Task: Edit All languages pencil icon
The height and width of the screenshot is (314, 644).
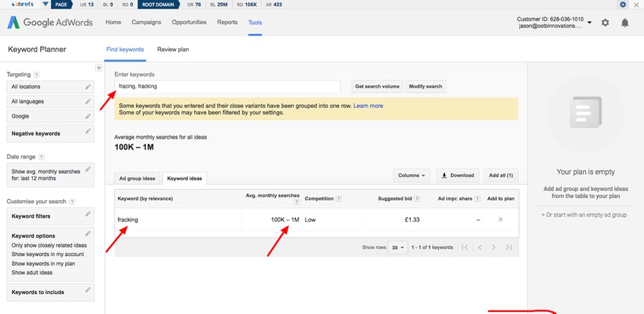Action: tap(88, 102)
